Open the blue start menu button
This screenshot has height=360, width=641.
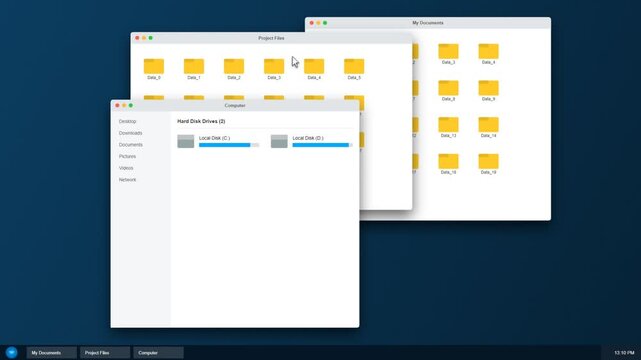coord(11,352)
